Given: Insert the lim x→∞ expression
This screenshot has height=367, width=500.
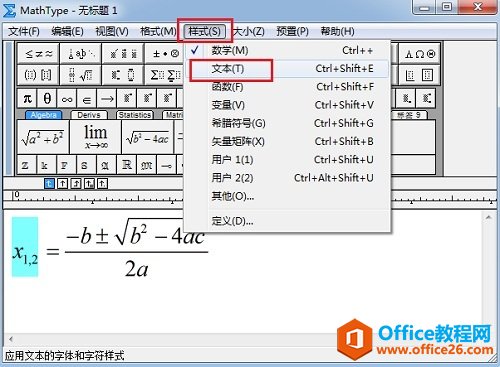Looking at the screenshot, I should point(96,137).
